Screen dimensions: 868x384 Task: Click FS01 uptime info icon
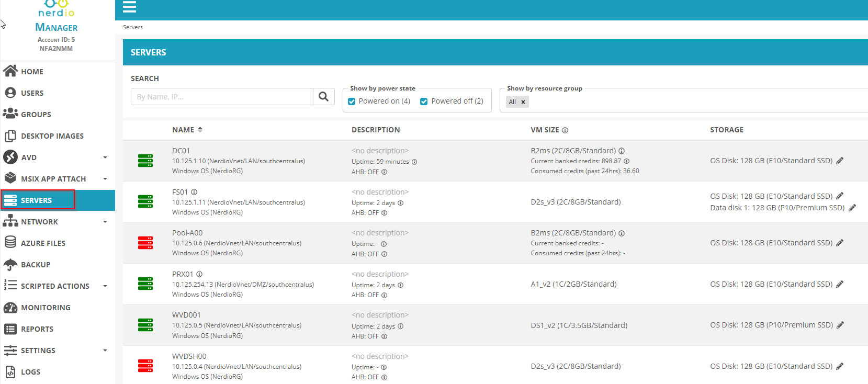tap(401, 203)
